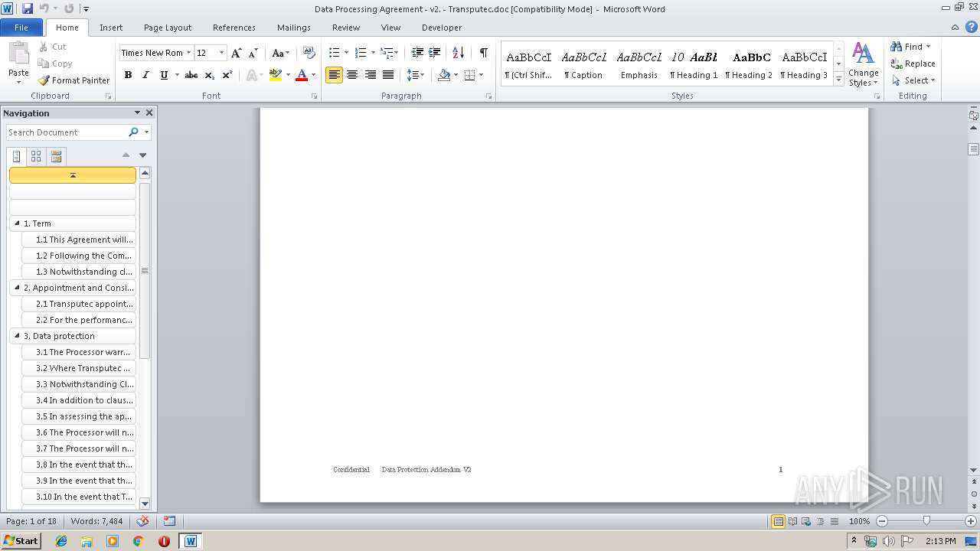The width and height of the screenshot is (980, 551).
Task: Apply the Heading 2 style
Action: [x=749, y=64]
